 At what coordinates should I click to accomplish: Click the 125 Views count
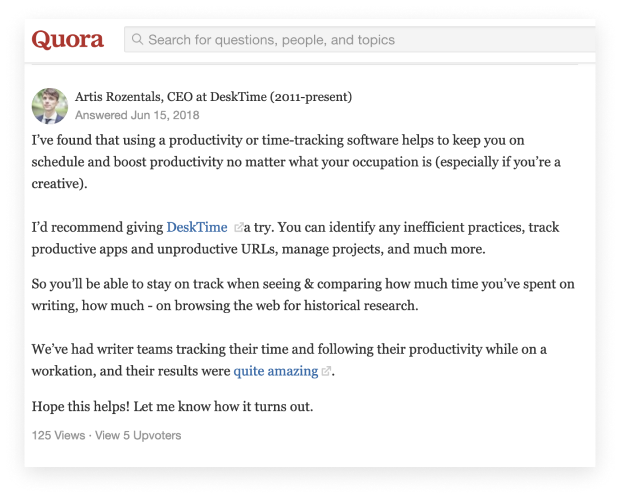(x=58, y=435)
